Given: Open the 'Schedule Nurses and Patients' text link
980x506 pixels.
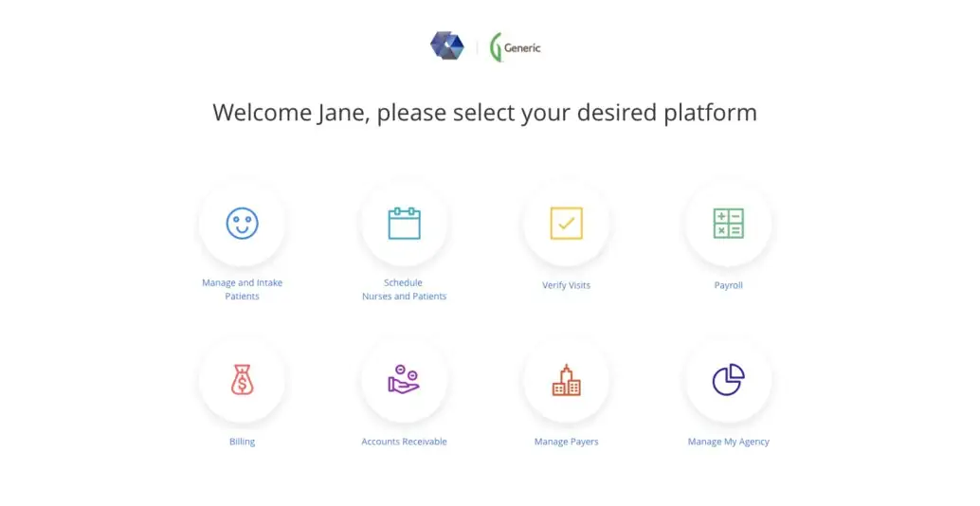Looking at the screenshot, I should pyautogui.click(x=404, y=289).
